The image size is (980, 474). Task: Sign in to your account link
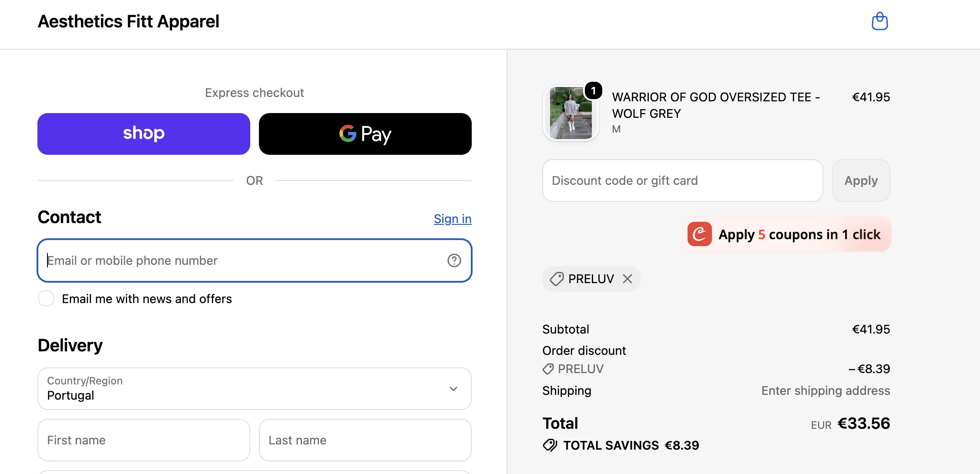453,219
